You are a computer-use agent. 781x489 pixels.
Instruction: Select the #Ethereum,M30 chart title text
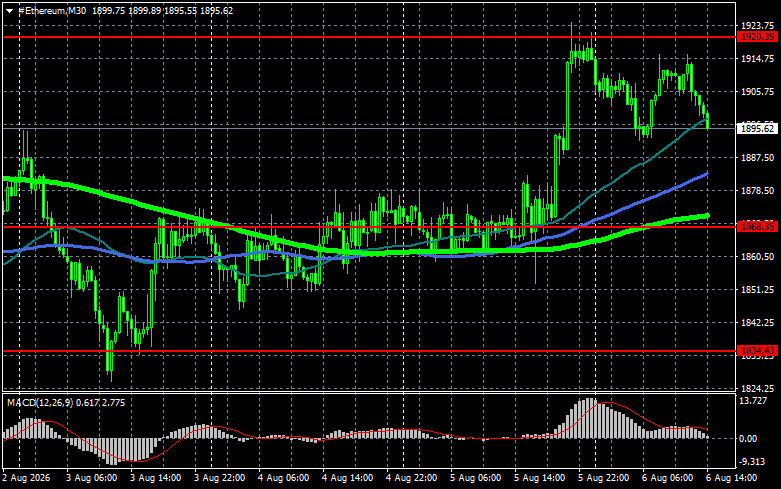point(52,10)
